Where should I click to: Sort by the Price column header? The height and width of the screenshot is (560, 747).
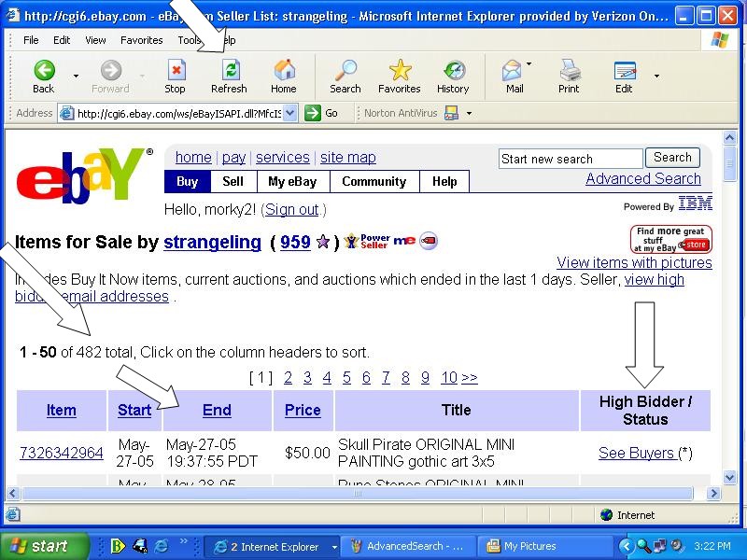303,410
